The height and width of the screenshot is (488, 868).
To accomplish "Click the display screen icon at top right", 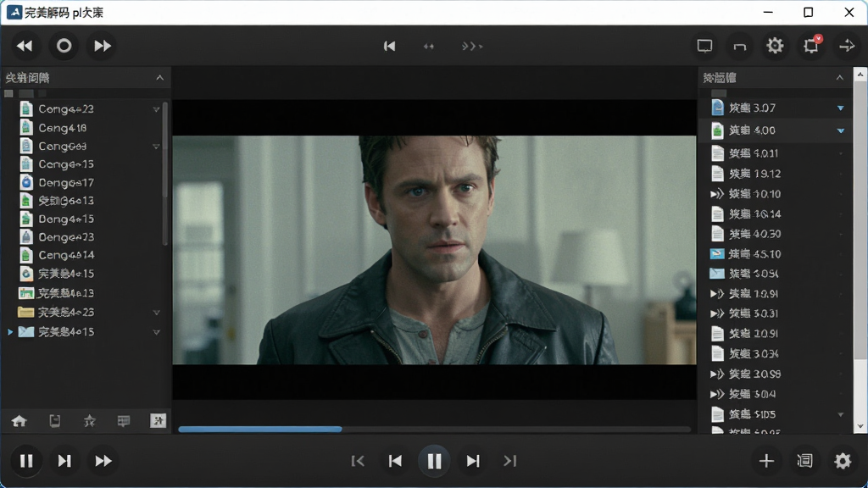I will 704,46.
